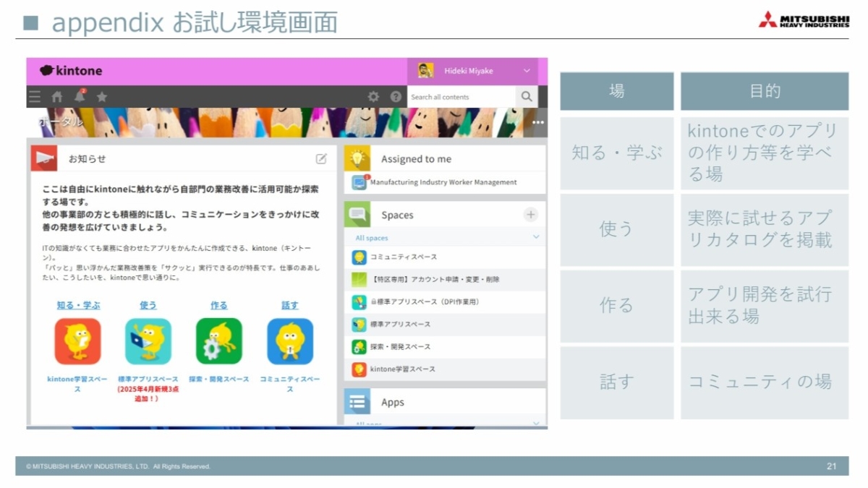Click the 使う link
Screen dimensions: 868x488
pyautogui.click(x=148, y=305)
